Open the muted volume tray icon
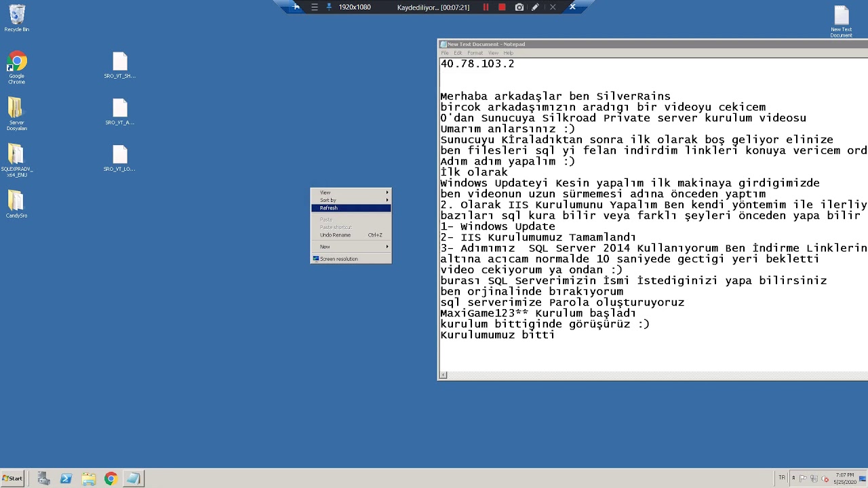This screenshot has height=488, width=868. pos(825,479)
